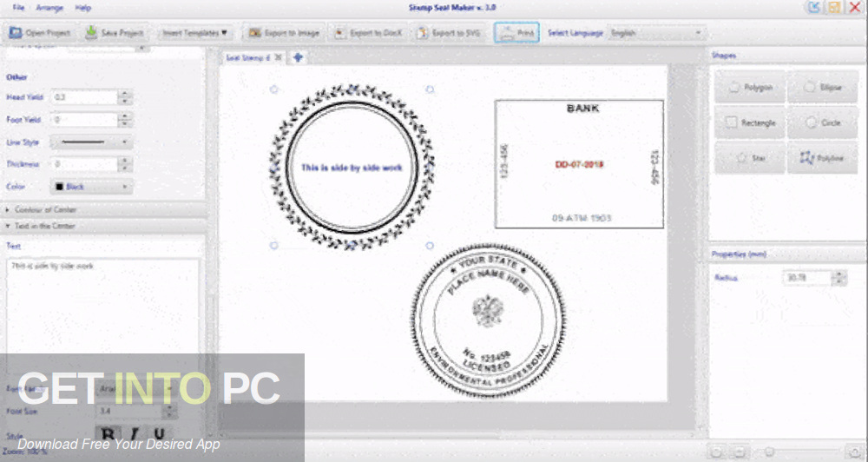Click the orange window icon in the title bar
The image size is (868, 462).
[x=833, y=7]
